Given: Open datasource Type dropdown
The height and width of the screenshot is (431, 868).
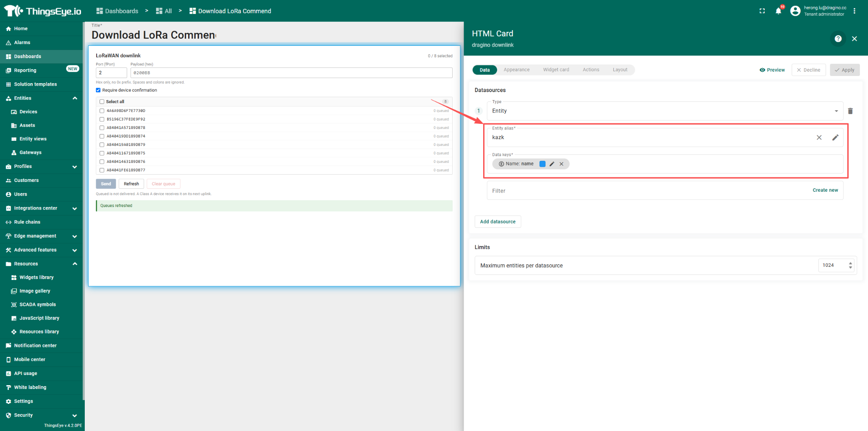Looking at the screenshot, I should pyautogui.click(x=665, y=111).
